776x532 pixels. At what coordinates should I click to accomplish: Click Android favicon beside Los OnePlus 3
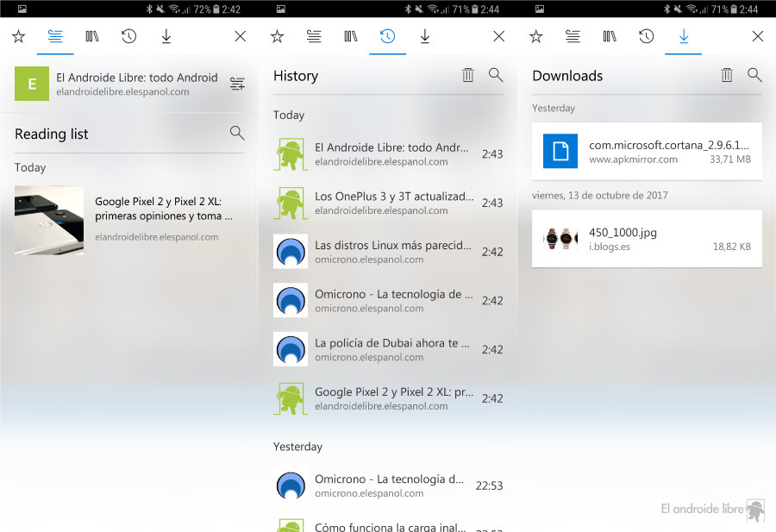click(x=291, y=203)
